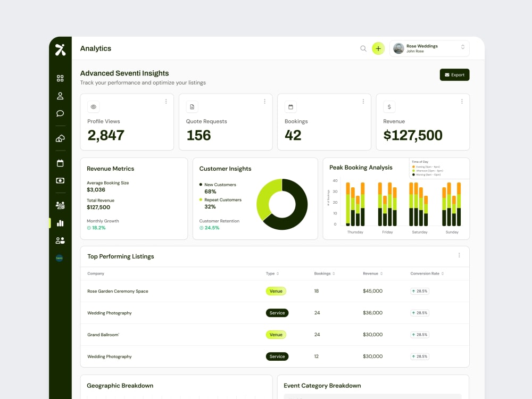Open the chat messages icon in sidebar
The image size is (532, 399).
click(x=60, y=113)
